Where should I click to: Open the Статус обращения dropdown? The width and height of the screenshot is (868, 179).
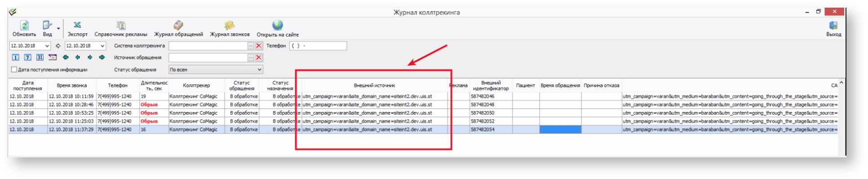tap(259, 70)
